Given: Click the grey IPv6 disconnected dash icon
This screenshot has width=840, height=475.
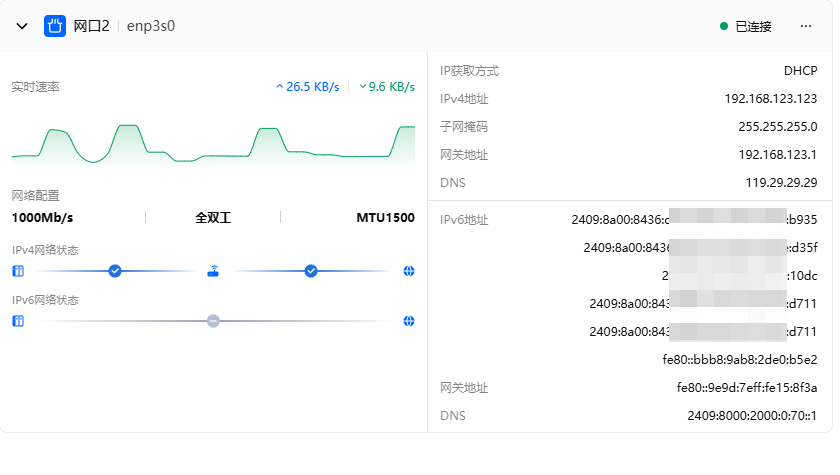Looking at the screenshot, I should tap(213, 321).
